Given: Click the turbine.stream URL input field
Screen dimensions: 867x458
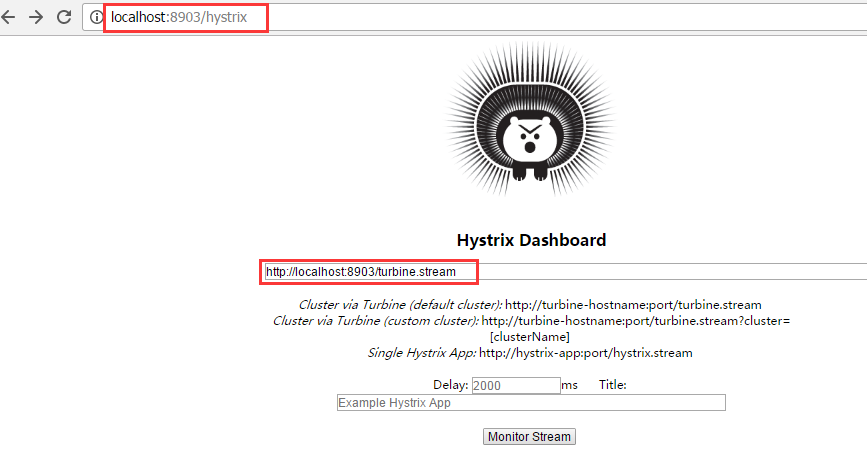Looking at the screenshot, I should [x=566, y=272].
